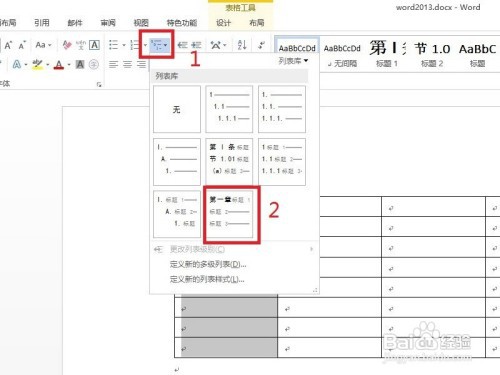Click the Align Left icon
The height and width of the screenshot is (375, 500).
(114, 64)
